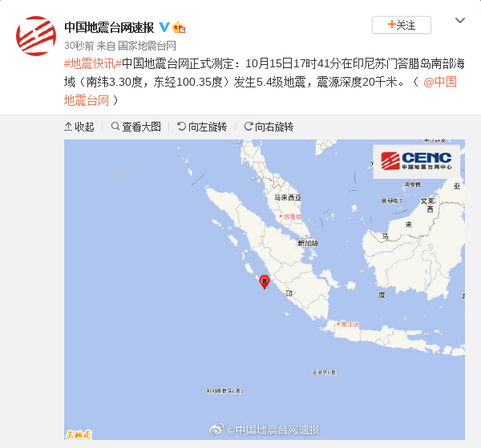View the full-size image via 查看大图
The image size is (481, 448).
point(136,127)
